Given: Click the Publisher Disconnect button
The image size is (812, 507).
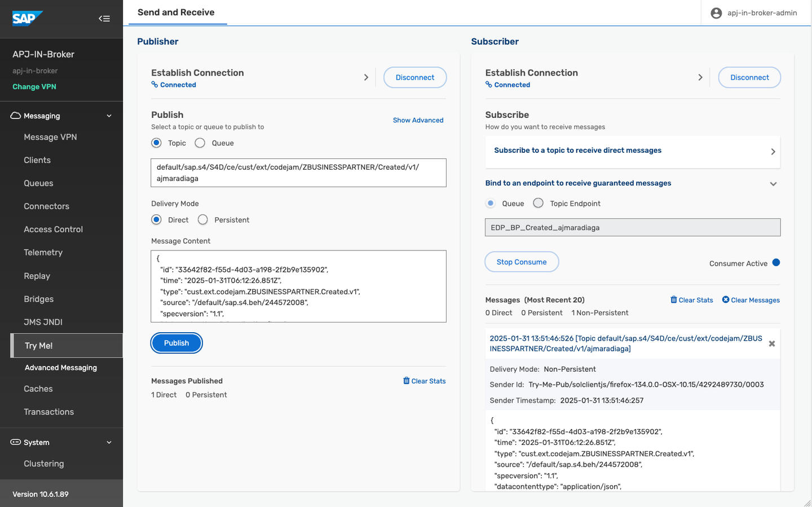Looking at the screenshot, I should pos(415,77).
